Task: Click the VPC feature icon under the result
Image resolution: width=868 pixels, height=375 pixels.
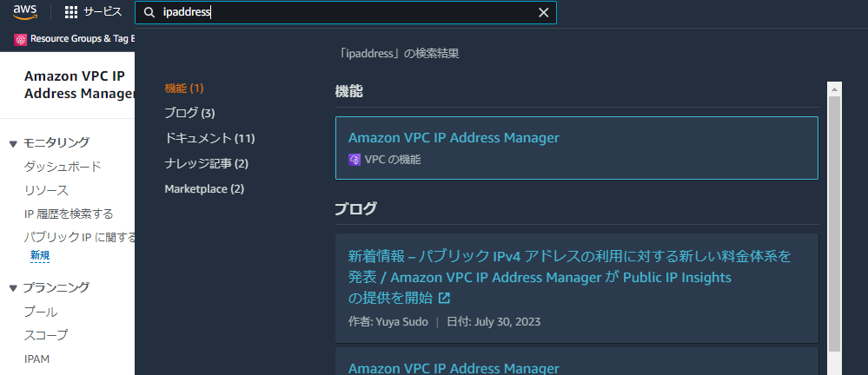Action: (x=354, y=160)
